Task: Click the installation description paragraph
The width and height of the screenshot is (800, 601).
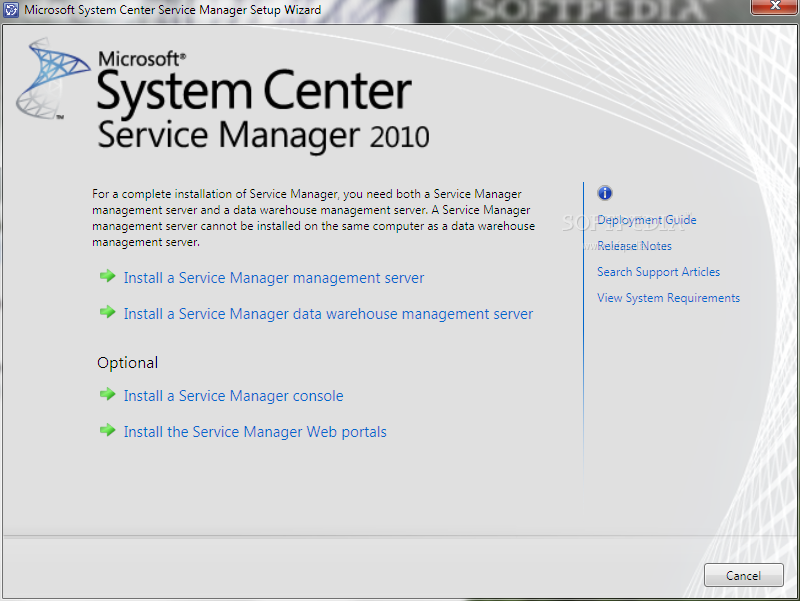Action: click(x=313, y=218)
